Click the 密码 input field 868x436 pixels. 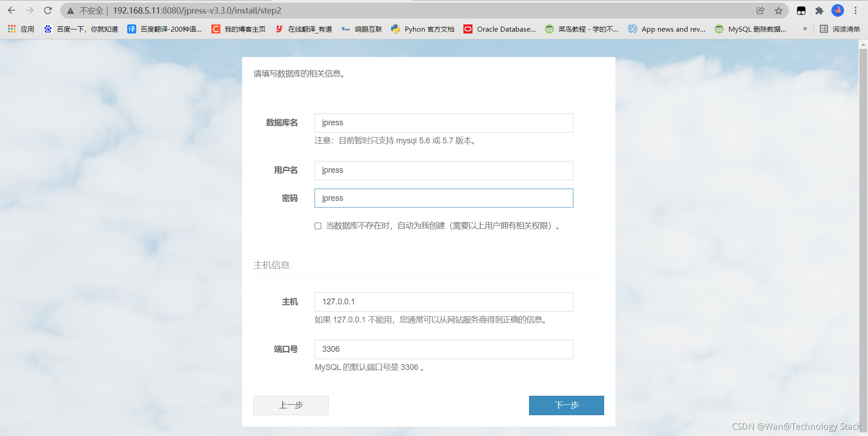point(444,198)
